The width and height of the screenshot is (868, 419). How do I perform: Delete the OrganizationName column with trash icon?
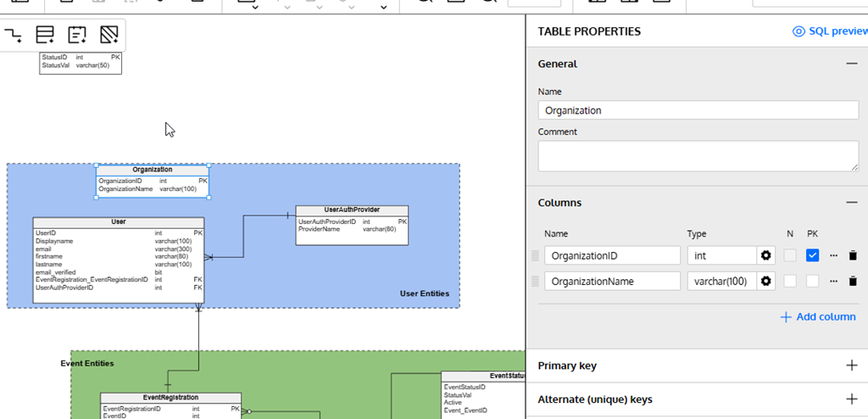853,281
